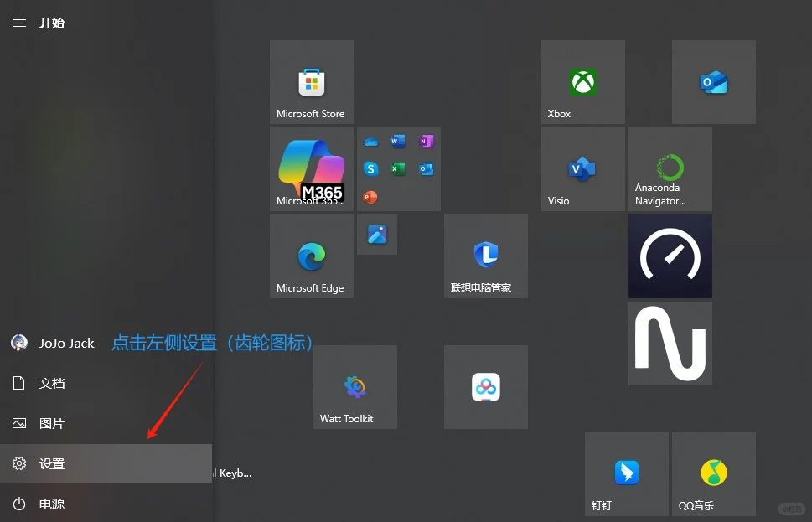
Task: Open the Microsoft Store tile
Action: point(311,81)
